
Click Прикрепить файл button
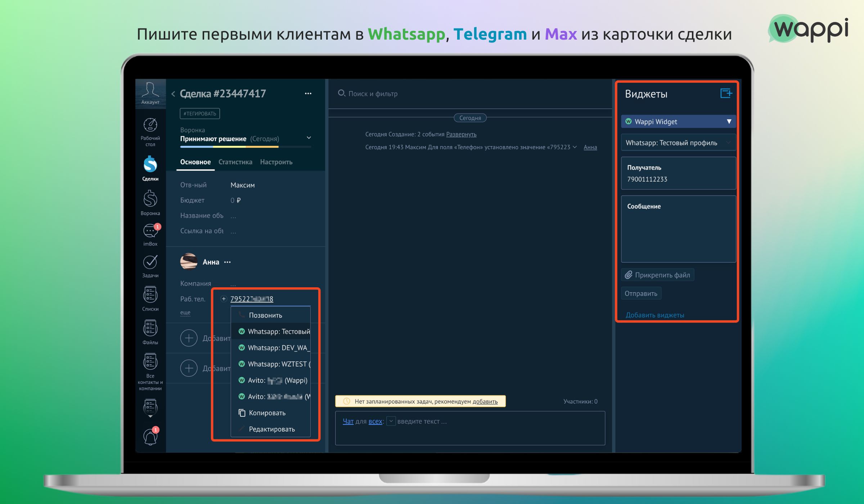pyautogui.click(x=658, y=275)
